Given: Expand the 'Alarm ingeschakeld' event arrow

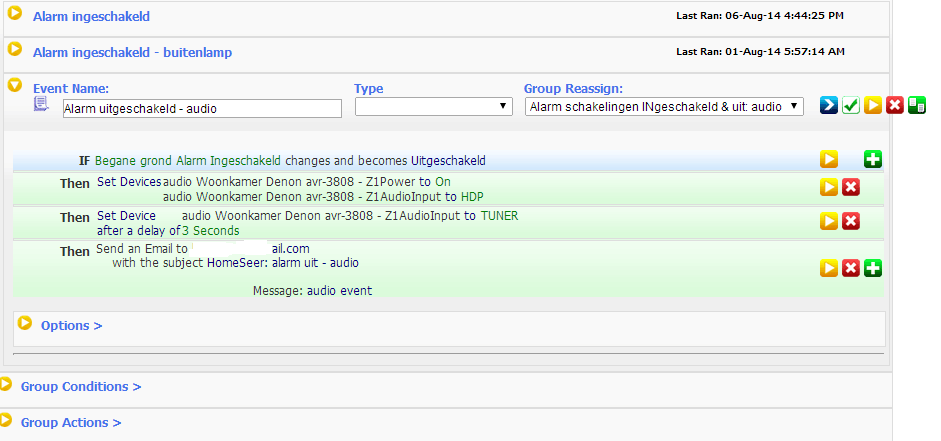Looking at the screenshot, I should tap(14, 13).
